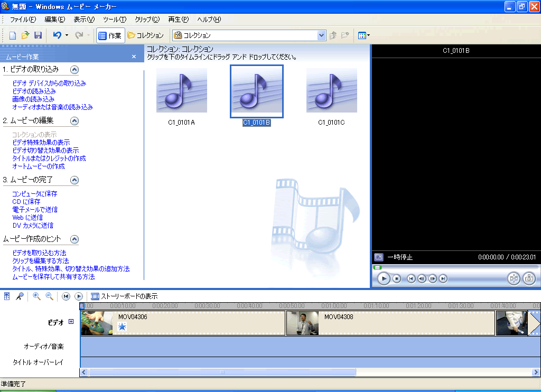Screen dimensions: 541x392
Task: Click the full screen icon in preview monitor
Action: tap(379, 257)
